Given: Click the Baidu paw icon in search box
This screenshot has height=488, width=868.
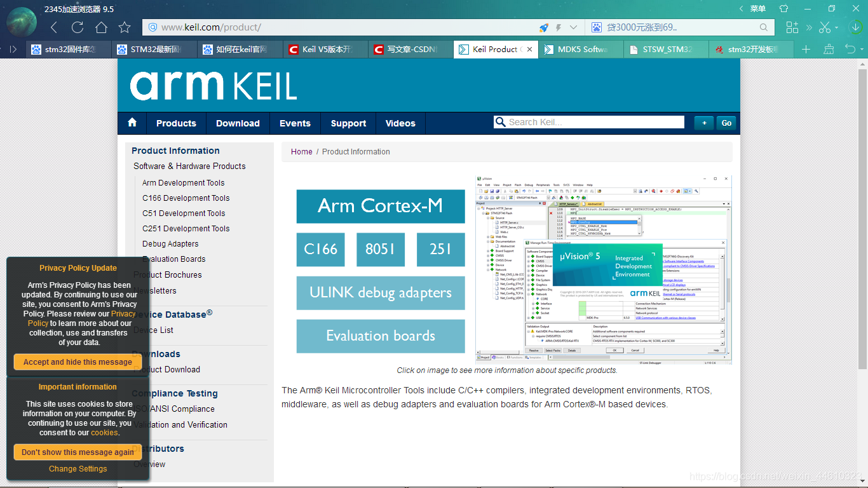Looking at the screenshot, I should pos(597,27).
